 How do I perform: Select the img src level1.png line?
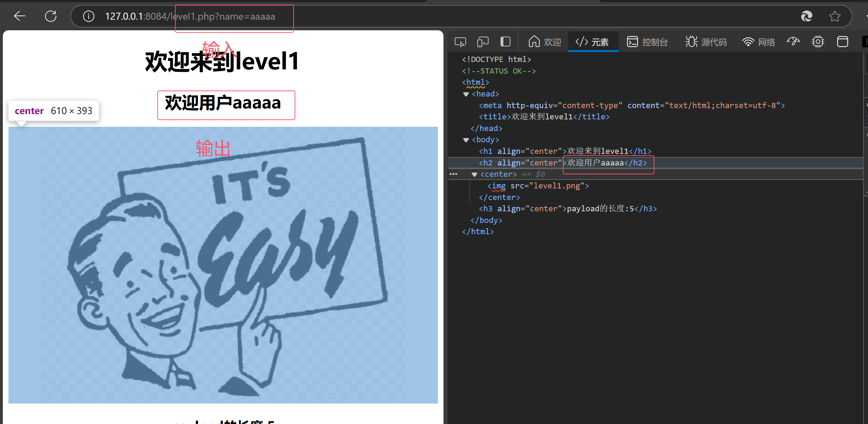[x=538, y=186]
